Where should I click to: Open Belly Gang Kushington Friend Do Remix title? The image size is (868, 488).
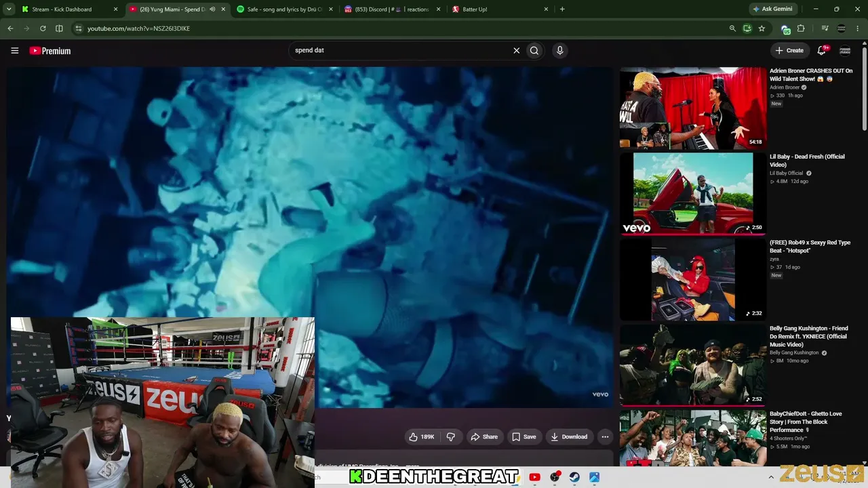click(x=808, y=337)
